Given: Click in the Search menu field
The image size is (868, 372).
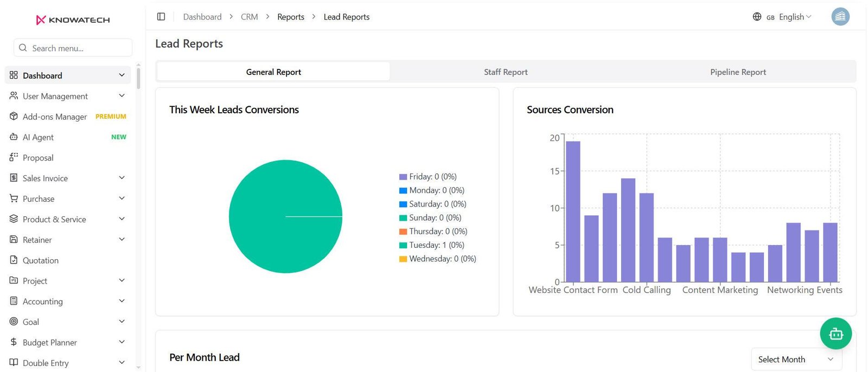Looking at the screenshot, I should [x=73, y=48].
